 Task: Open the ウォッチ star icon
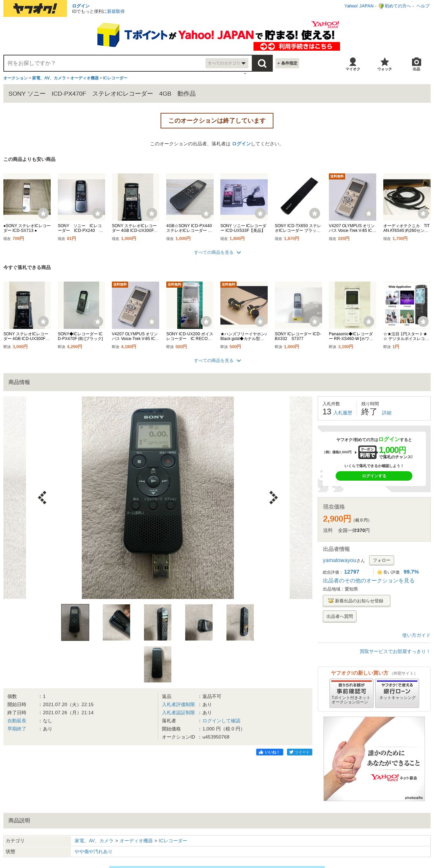click(x=385, y=64)
